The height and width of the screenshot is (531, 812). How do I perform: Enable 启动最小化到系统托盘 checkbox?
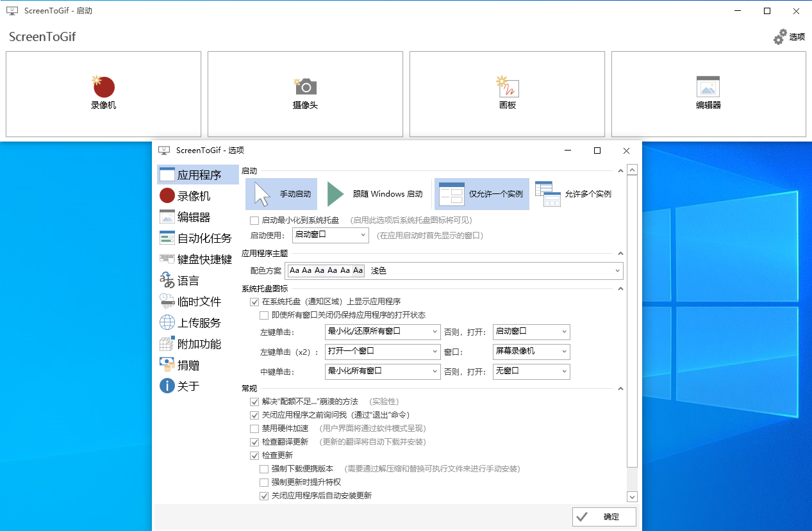254,220
